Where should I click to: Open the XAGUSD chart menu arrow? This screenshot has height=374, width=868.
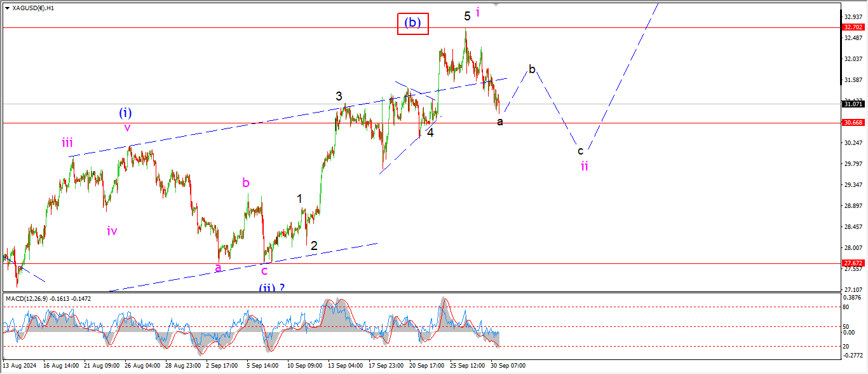click(x=6, y=8)
